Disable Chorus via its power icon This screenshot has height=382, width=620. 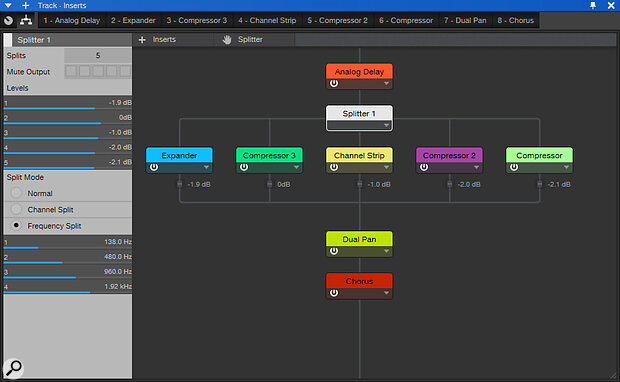(x=334, y=293)
